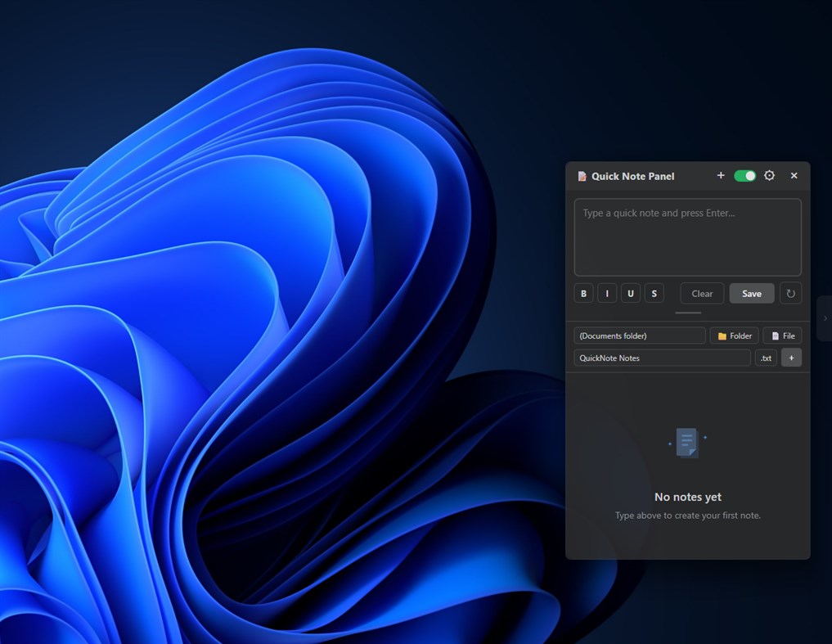Click the quick note text area

pyautogui.click(x=688, y=237)
